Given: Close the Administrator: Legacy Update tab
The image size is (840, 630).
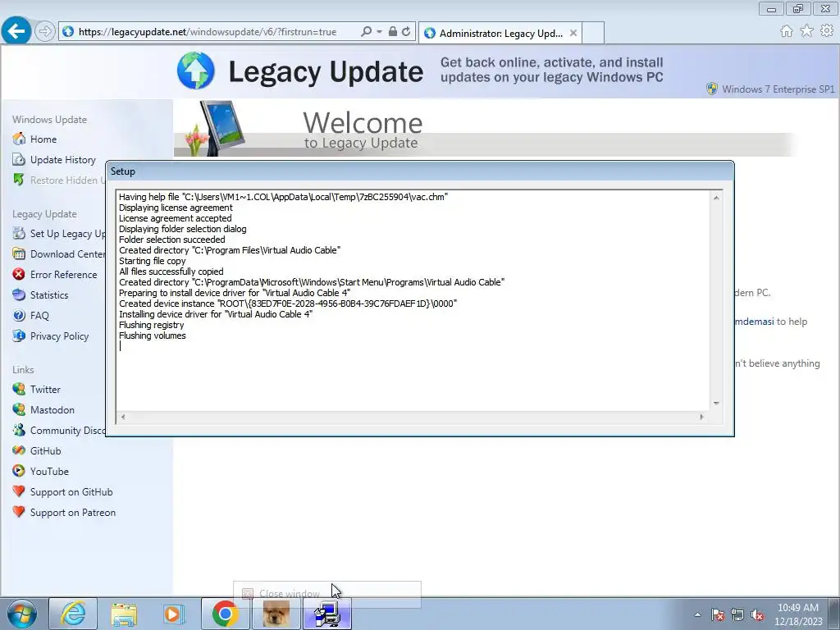Looking at the screenshot, I should click(573, 33).
